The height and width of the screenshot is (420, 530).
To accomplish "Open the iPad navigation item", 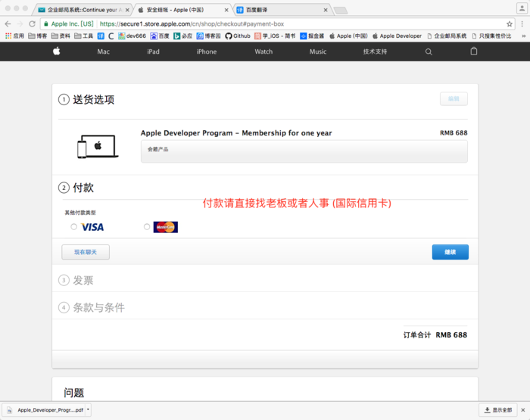I will coord(153,51).
